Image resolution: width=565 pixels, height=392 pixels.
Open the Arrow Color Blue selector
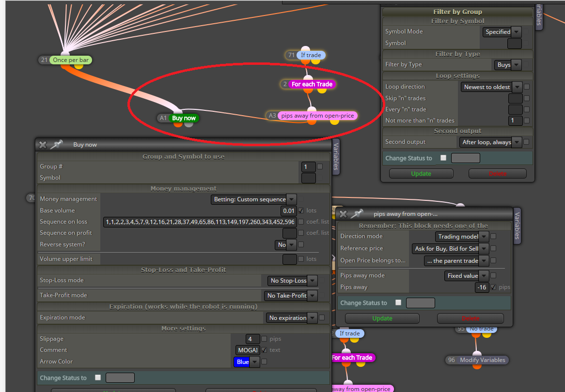[247, 362]
